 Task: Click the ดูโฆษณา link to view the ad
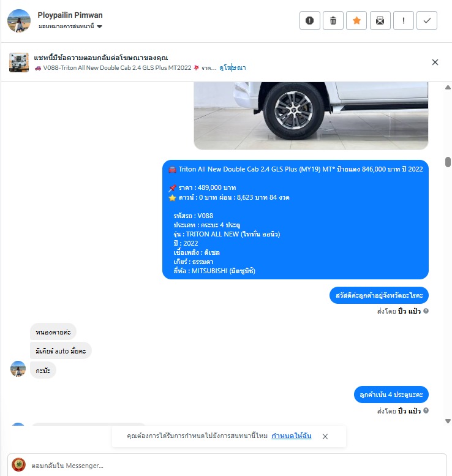(x=233, y=68)
